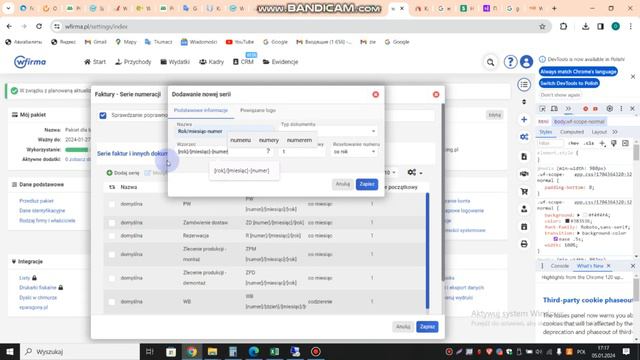The image size is (640, 360).
Task: Click the document icon in right sidebar
Action: pos(524,156)
